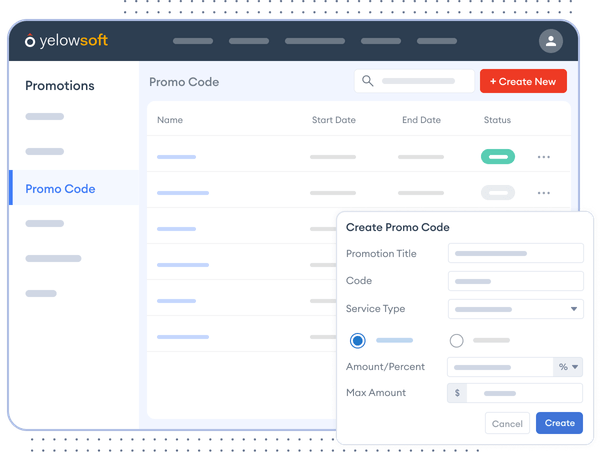
Task: Click the Create New button
Action: click(x=523, y=81)
